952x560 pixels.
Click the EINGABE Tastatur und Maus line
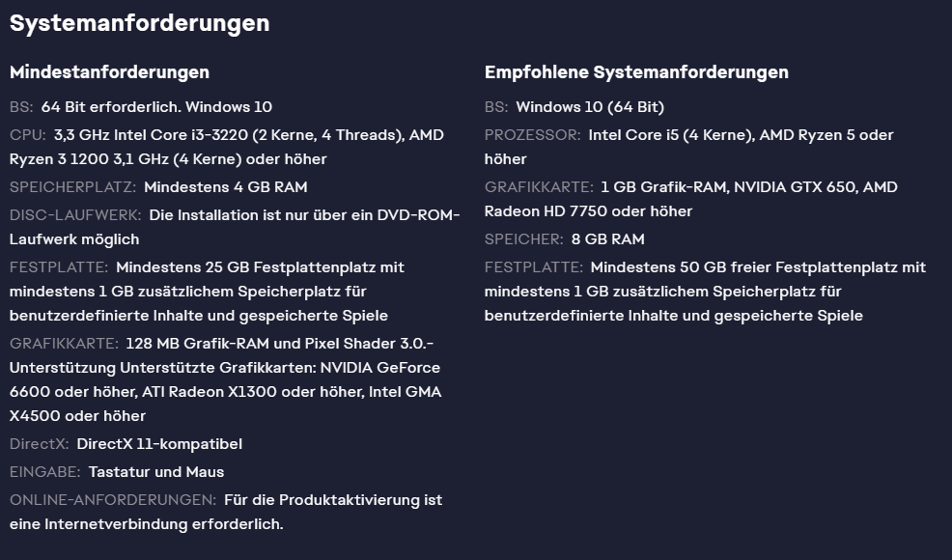coord(117,472)
